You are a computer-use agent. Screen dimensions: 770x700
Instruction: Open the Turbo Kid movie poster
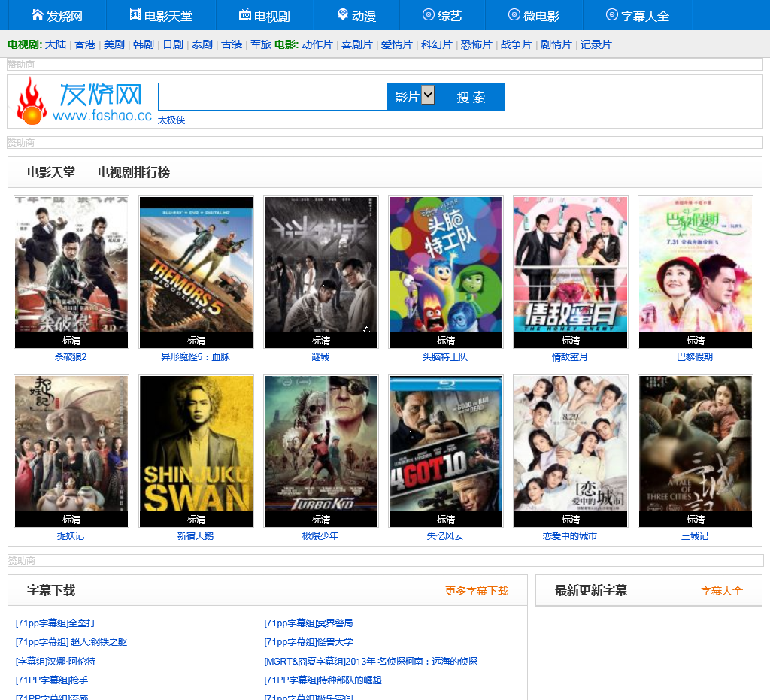click(x=320, y=451)
